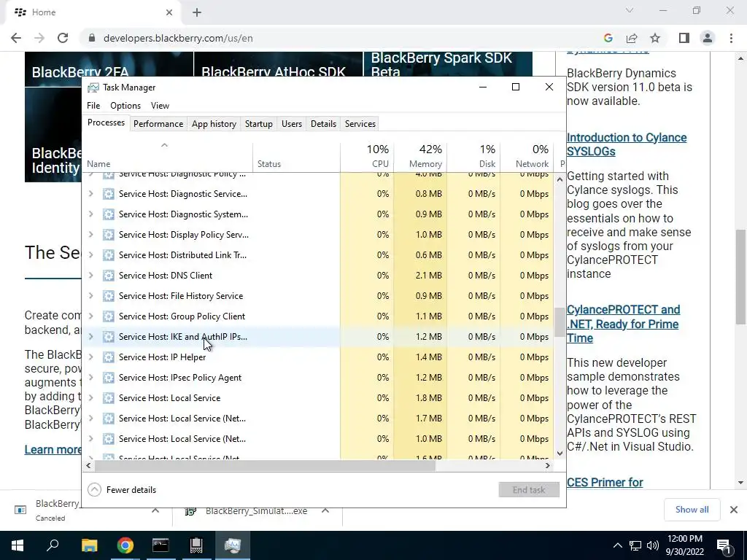Sort processes by the Status column

(x=296, y=157)
